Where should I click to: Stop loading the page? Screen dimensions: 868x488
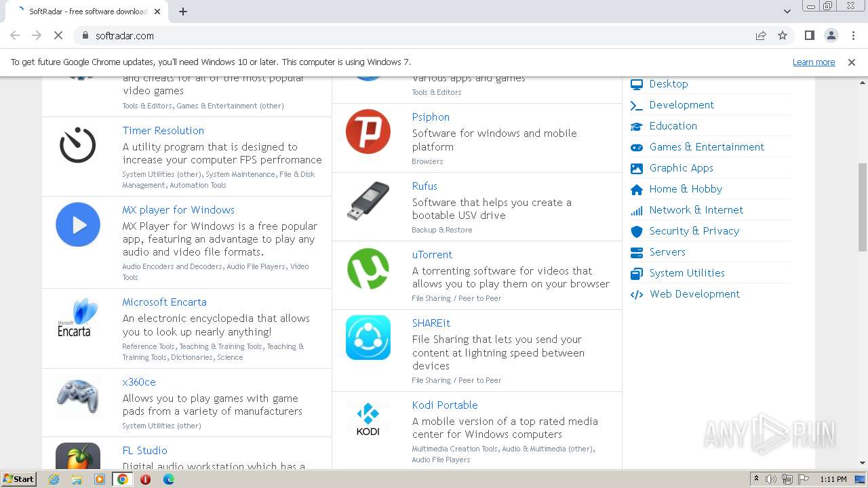(58, 35)
